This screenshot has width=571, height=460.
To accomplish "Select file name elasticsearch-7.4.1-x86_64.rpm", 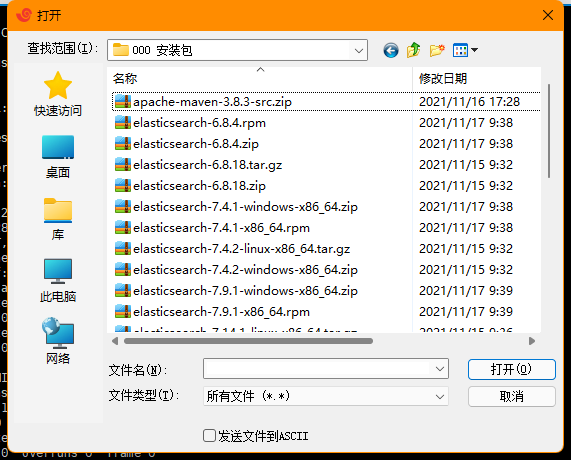I will [221, 228].
